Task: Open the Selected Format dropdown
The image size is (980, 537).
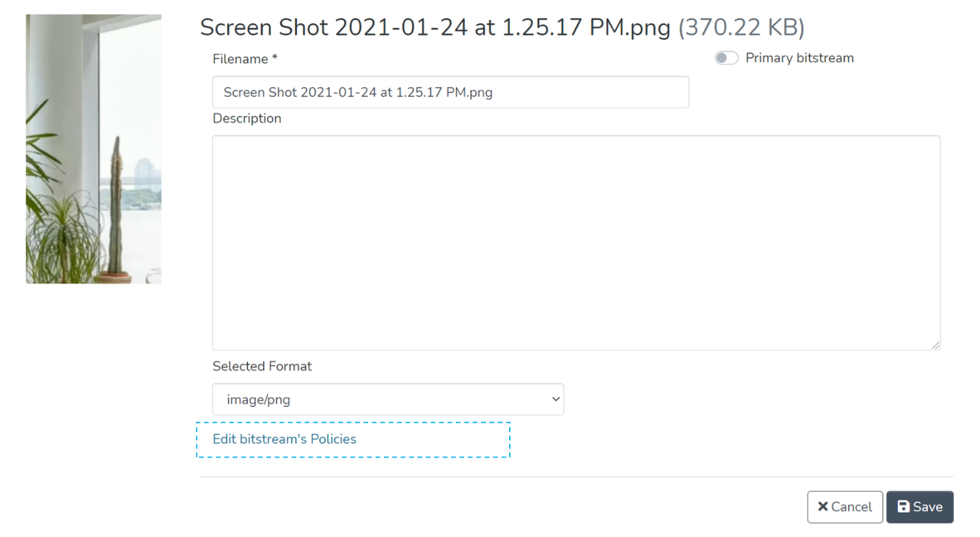Action: click(387, 399)
